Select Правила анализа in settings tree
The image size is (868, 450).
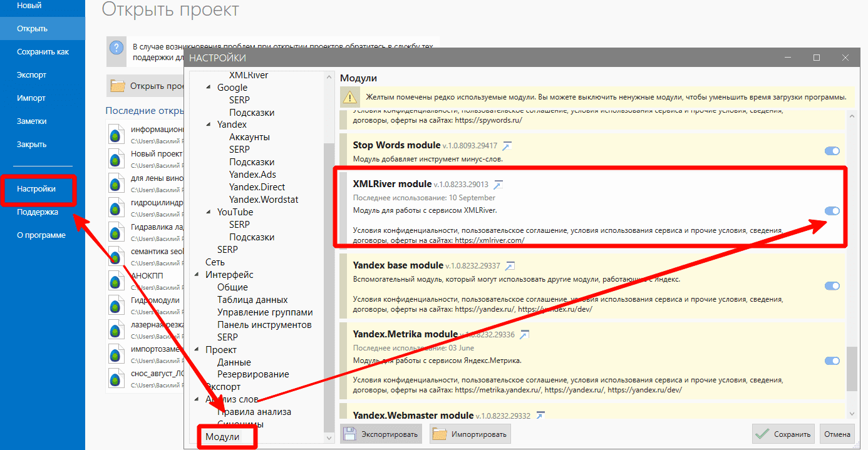[254, 412]
